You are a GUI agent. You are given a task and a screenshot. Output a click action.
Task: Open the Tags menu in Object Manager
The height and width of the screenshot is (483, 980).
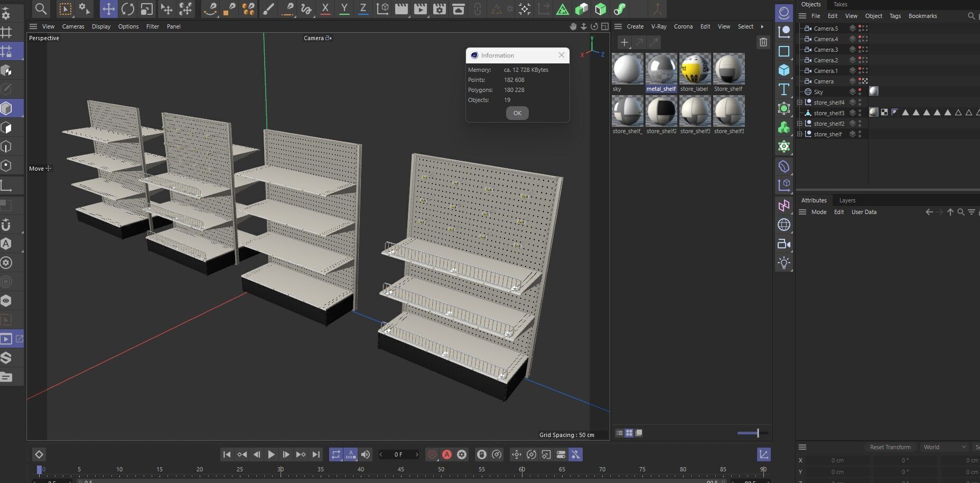[895, 16]
